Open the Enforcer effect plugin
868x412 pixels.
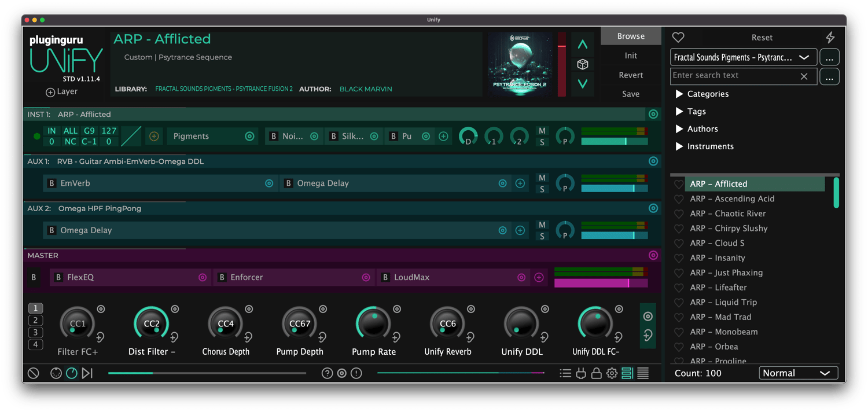293,278
